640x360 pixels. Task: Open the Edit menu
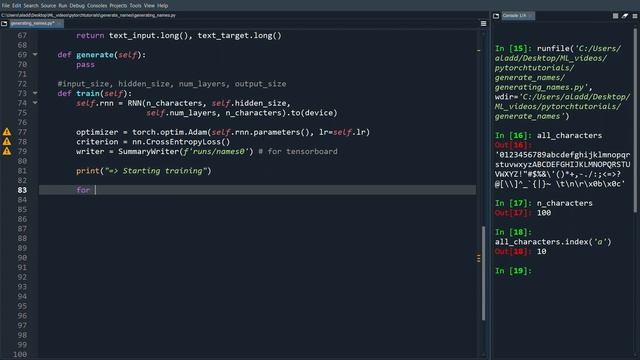click(x=16, y=6)
